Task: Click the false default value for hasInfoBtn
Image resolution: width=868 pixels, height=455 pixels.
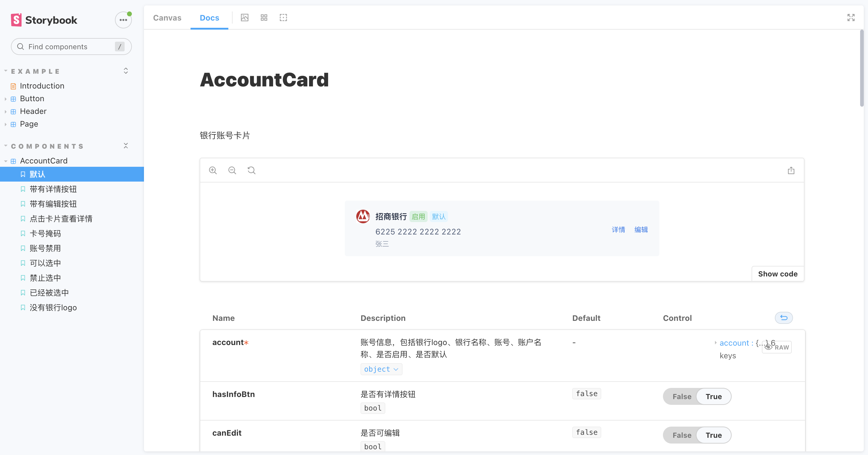Action: tap(586, 393)
